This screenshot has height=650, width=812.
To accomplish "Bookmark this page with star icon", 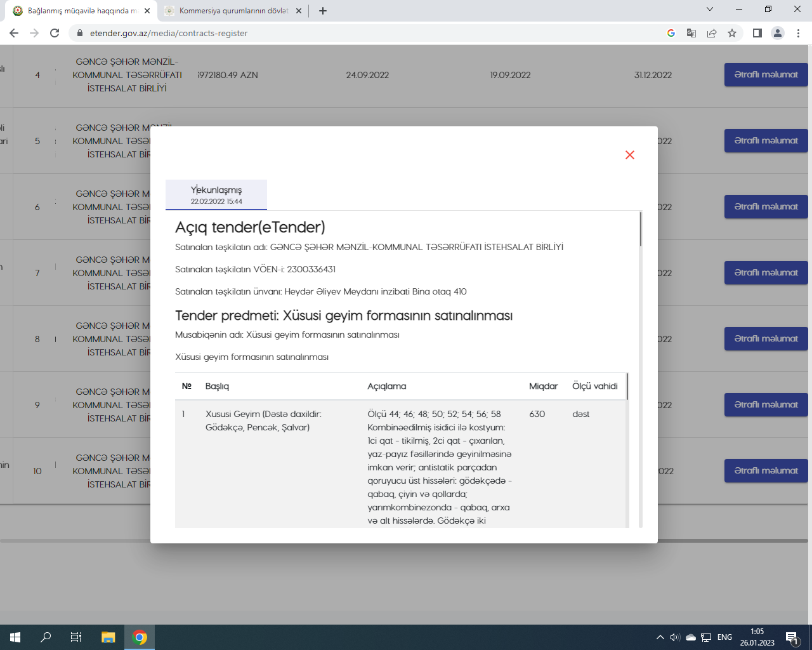I will (x=732, y=33).
